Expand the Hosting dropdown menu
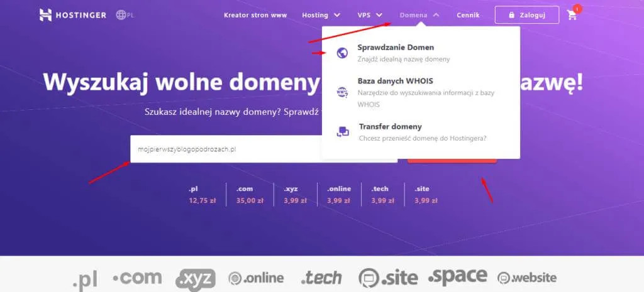 coord(321,15)
